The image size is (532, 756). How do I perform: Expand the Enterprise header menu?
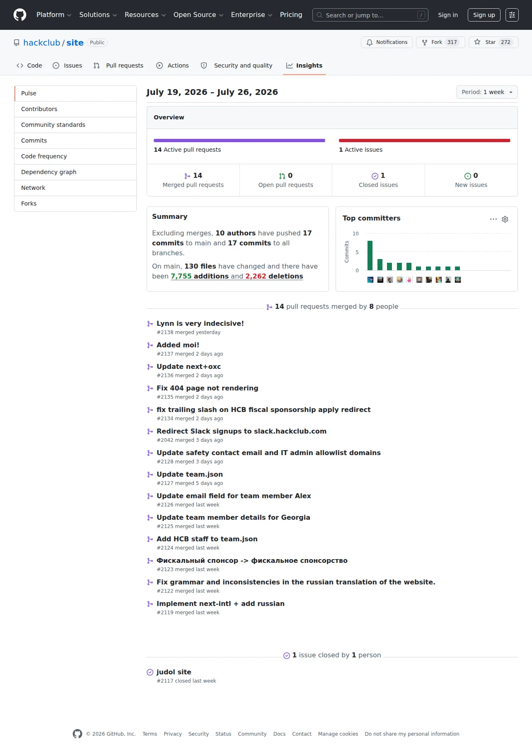click(x=251, y=15)
